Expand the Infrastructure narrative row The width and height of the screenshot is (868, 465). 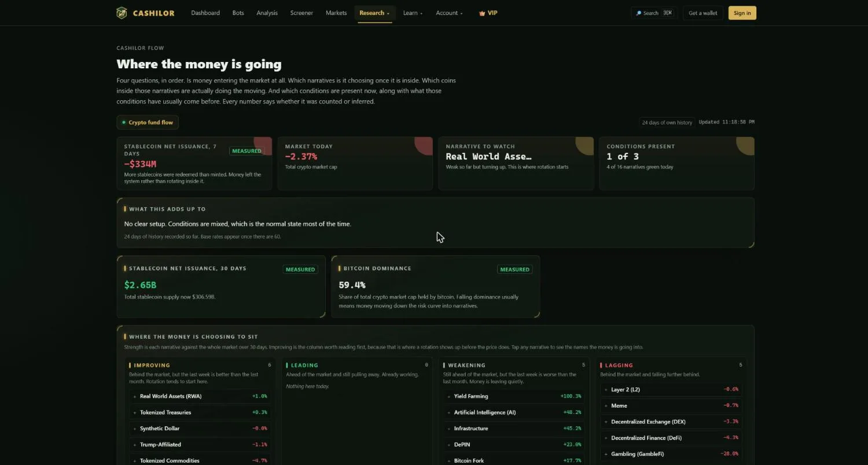514,429
